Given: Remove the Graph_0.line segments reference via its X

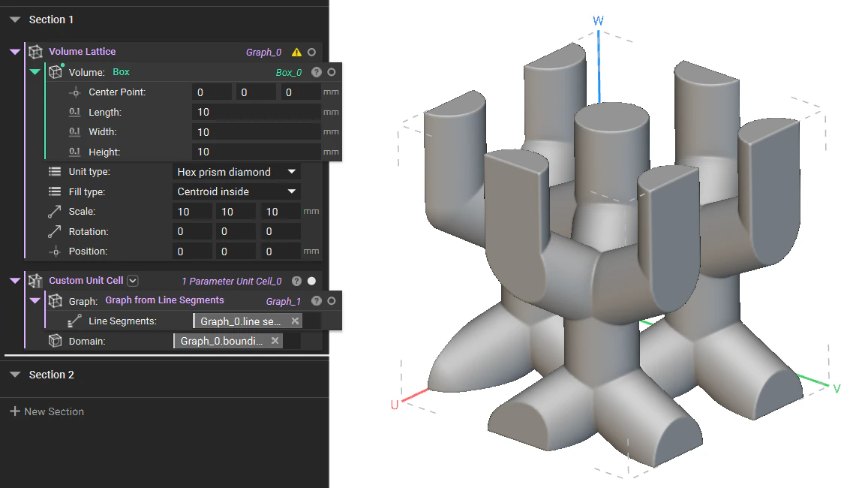Looking at the screenshot, I should (296, 321).
